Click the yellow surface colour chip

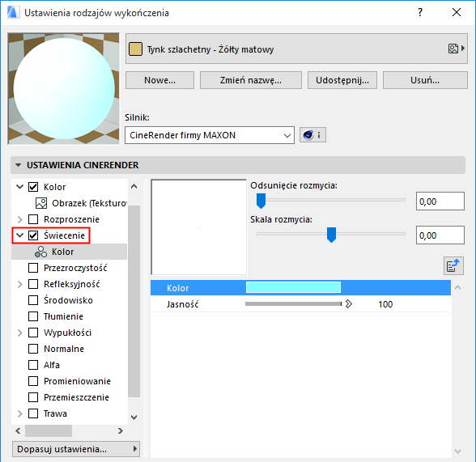coord(135,49)
